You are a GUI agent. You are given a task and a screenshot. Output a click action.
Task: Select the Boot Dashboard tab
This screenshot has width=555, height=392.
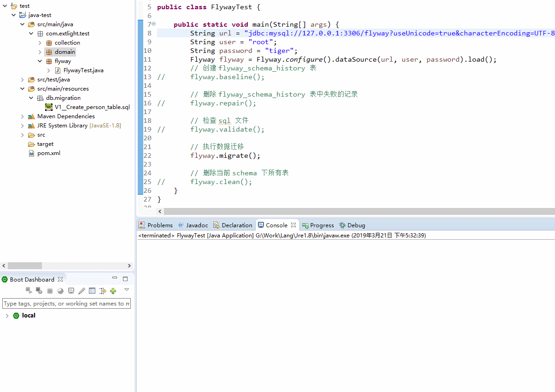click(32, 279)
